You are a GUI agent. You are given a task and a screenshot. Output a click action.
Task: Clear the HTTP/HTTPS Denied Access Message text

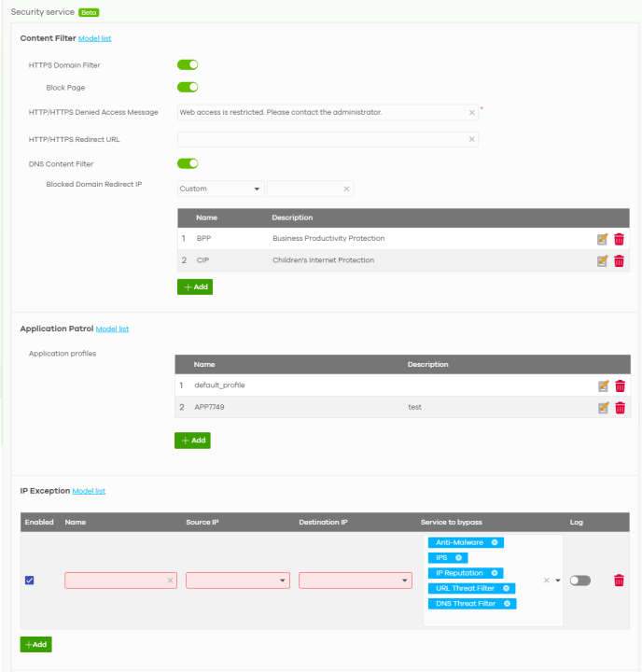tap(471, 112)
